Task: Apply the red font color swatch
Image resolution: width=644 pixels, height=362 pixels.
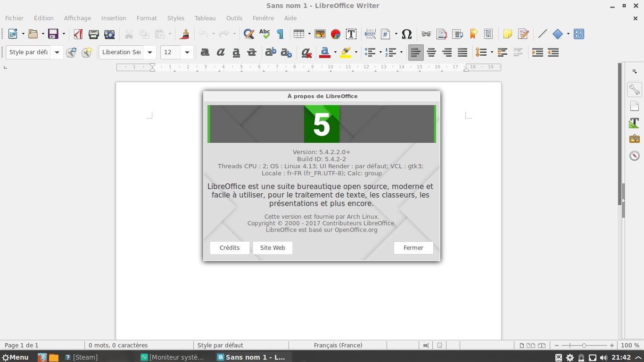Action: click(x=324, y=52)
